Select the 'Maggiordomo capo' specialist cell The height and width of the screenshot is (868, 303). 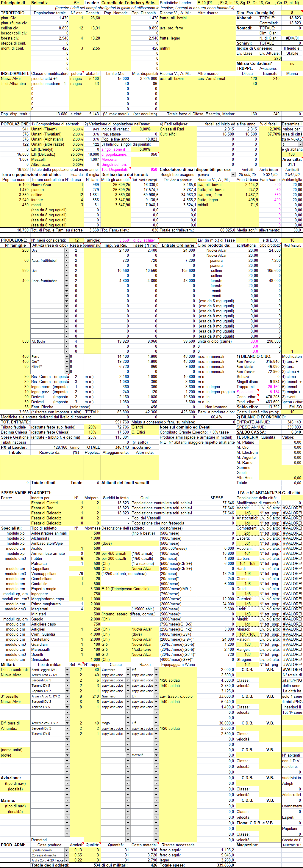(x=50, y=599)
